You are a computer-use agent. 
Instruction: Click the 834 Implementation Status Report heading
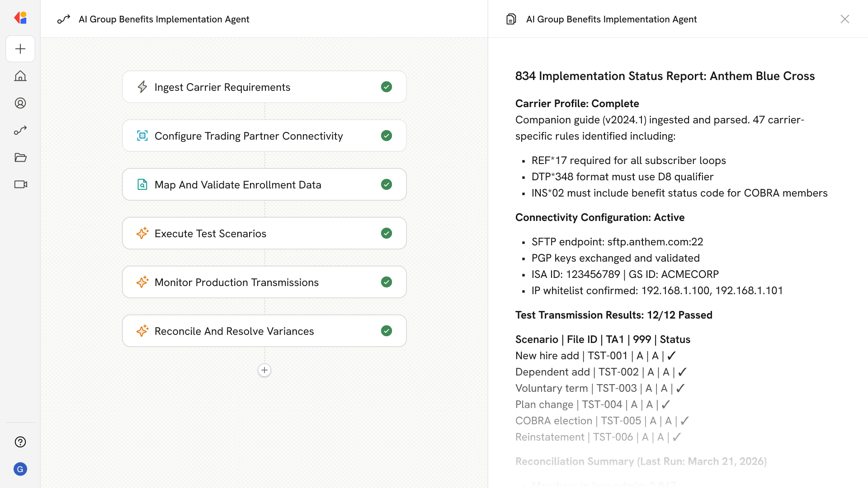click(x=665, y=76)
